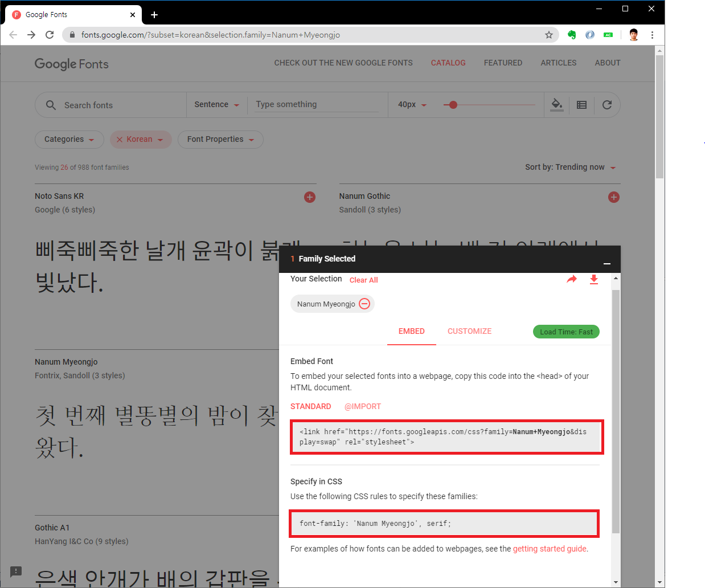
Task: Click the page vertical scrollbar
Action: point(660,117)
